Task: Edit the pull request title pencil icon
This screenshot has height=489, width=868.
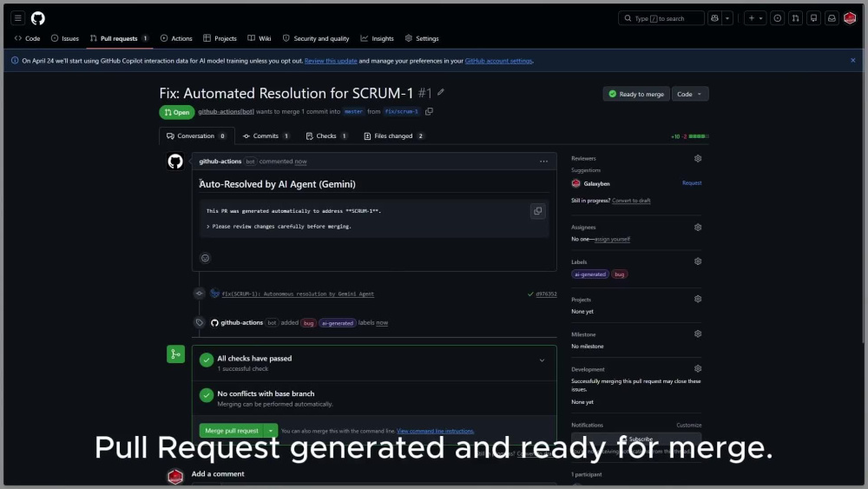Action: coord(441,92)
